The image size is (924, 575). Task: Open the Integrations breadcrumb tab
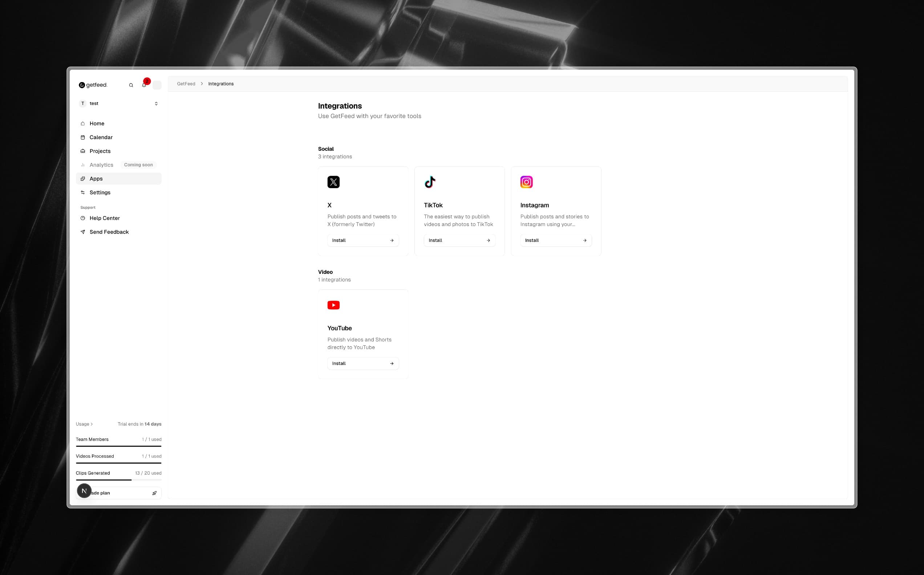221,84
